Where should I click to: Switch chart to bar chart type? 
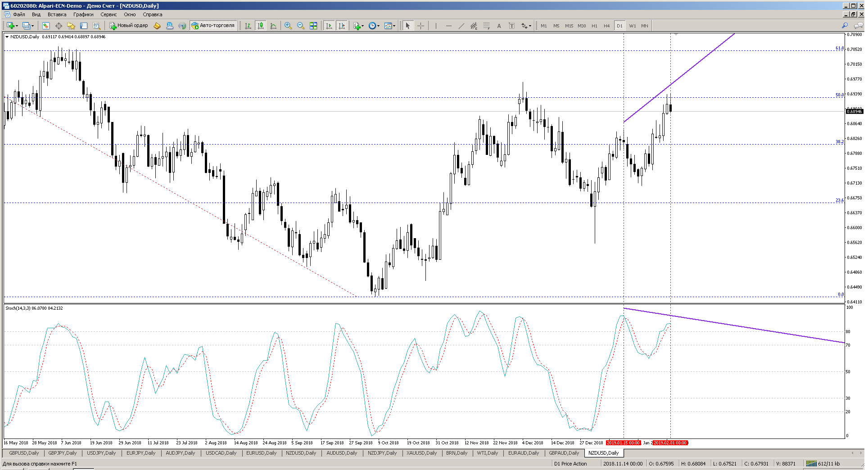[x=248, y=26]
